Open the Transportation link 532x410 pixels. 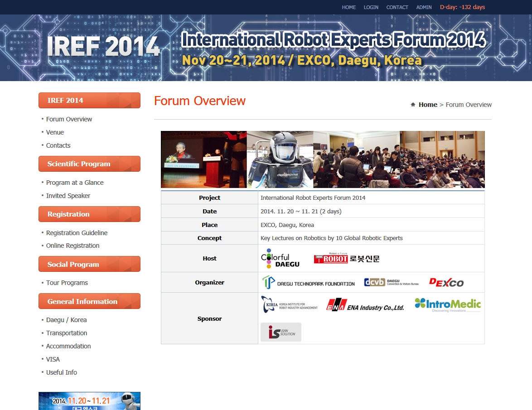[x=67, y=333]
